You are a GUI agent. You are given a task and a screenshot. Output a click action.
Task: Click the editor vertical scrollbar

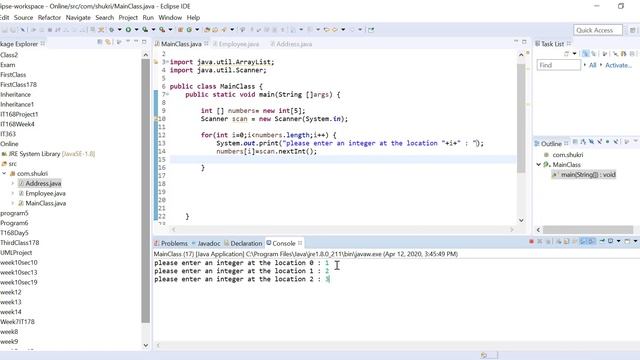521,118
